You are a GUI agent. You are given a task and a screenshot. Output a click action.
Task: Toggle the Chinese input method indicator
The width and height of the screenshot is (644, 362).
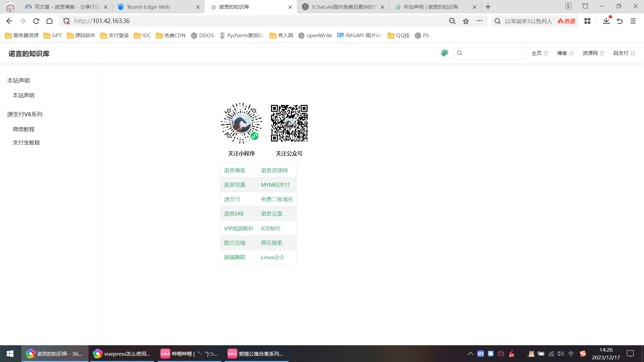(x=571, y=354)
